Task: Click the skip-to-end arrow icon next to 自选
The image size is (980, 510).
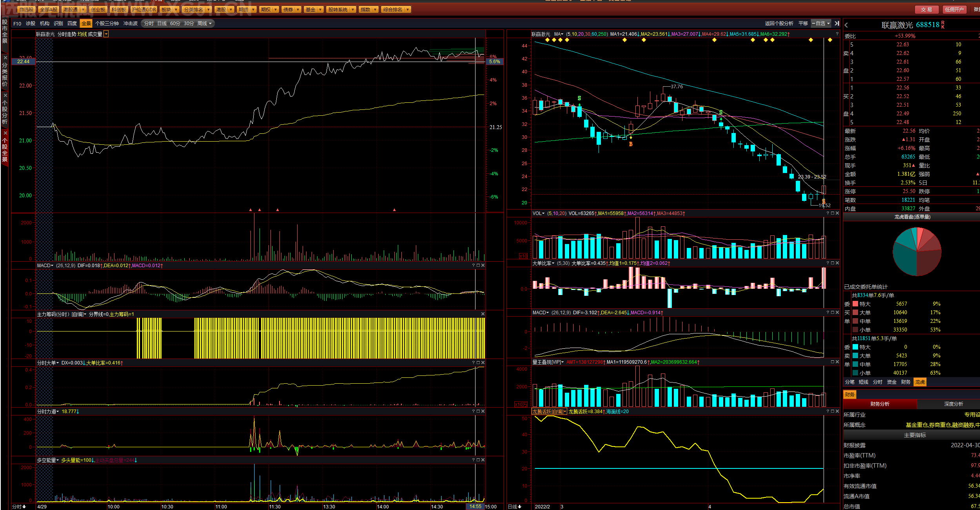Action: (837, 24)
